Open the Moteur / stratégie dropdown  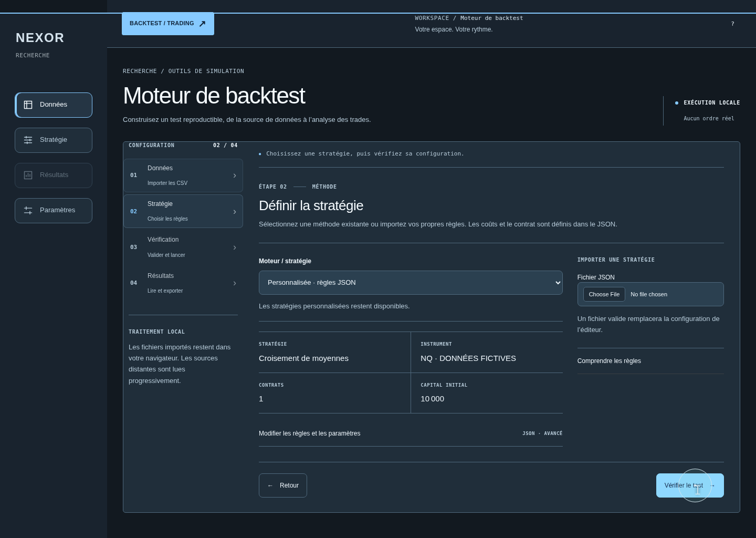point(411,283)
